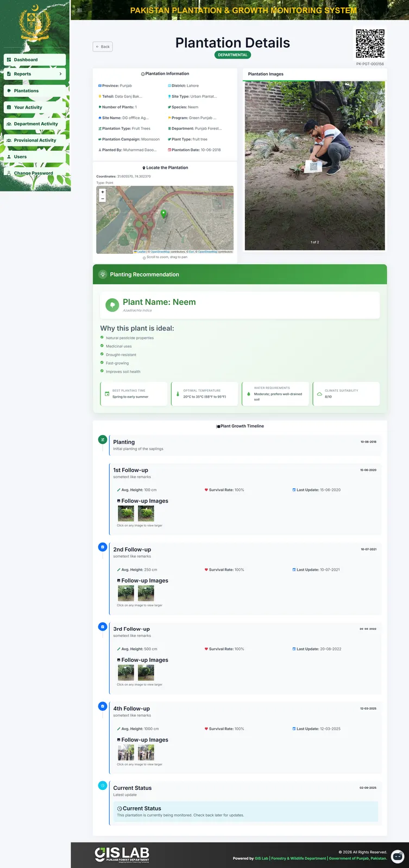Open the Dashboard menu item
The width and height of the screenshot is (409, 868).
[x=35, y=60]
